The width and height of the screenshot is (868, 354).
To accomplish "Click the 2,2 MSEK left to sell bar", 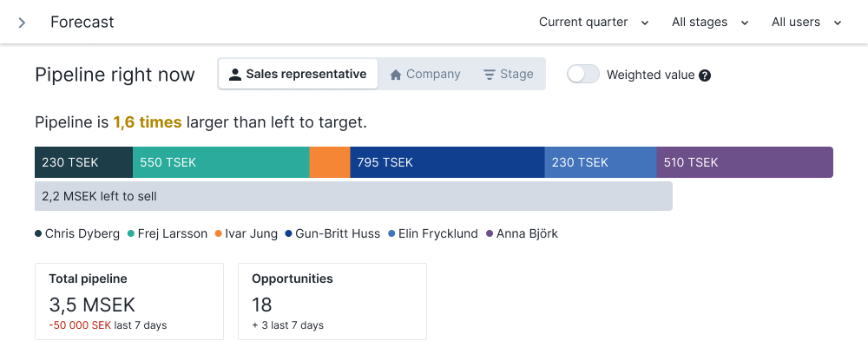I will 354,196.
